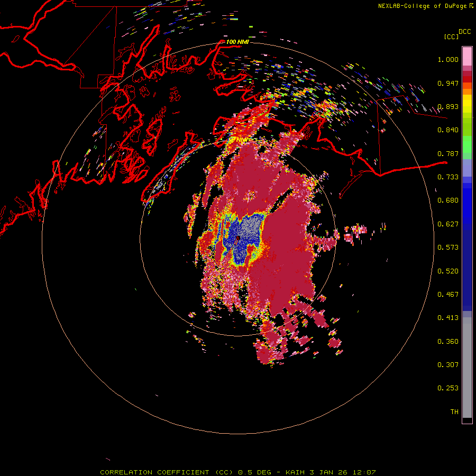Select the 0.253 scale value
Image resolution: width=476 pixels, height=476 pixels.
pyautogui.click(x=448, y=388)
